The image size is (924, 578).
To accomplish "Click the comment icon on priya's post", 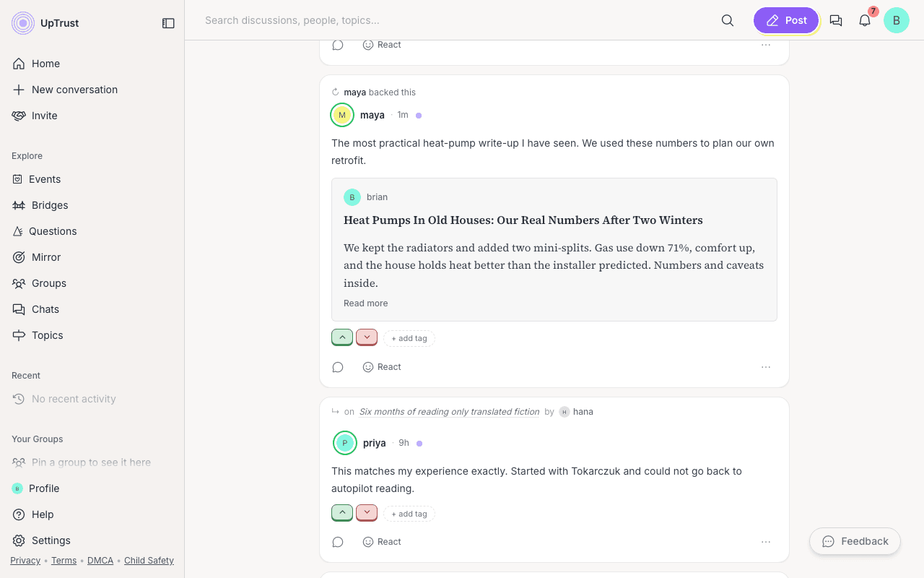I will click(338, 542).
